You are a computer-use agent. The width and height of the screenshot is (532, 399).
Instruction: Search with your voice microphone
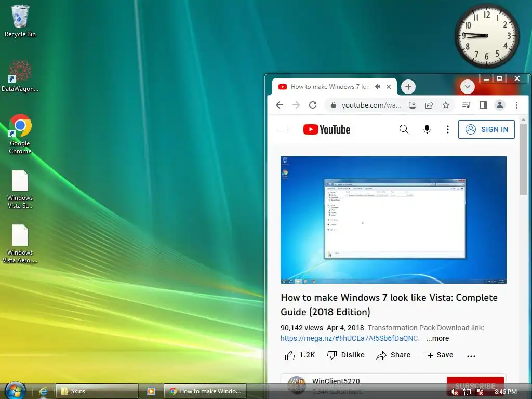[427, 129]
